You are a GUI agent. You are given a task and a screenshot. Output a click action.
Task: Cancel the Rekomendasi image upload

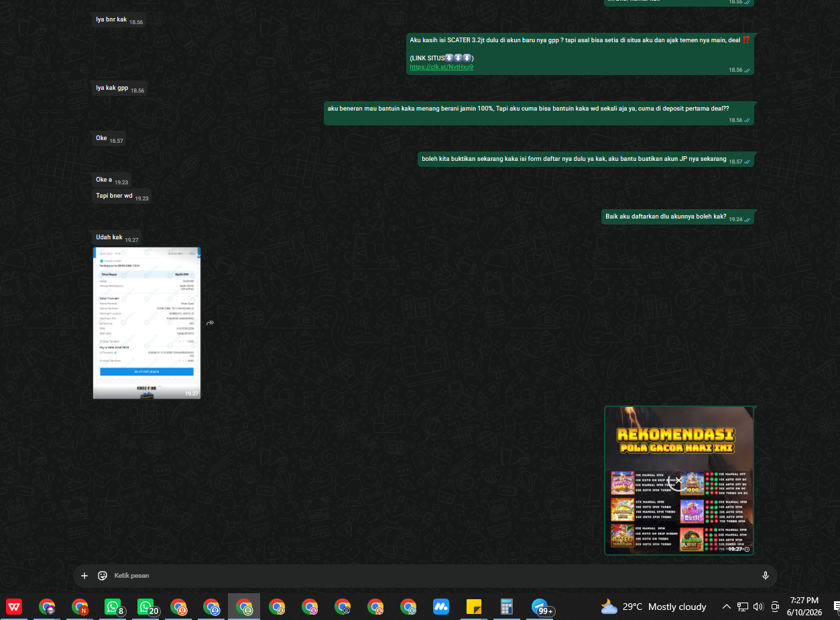678,481
